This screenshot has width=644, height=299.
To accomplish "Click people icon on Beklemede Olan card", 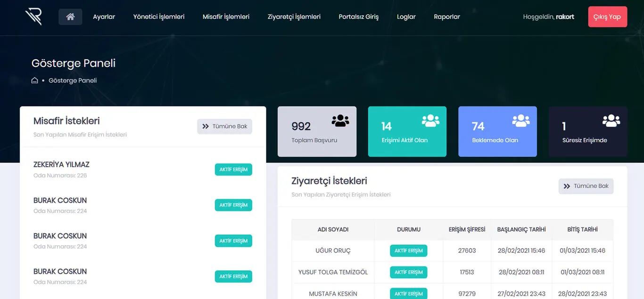I will [520, 121].
